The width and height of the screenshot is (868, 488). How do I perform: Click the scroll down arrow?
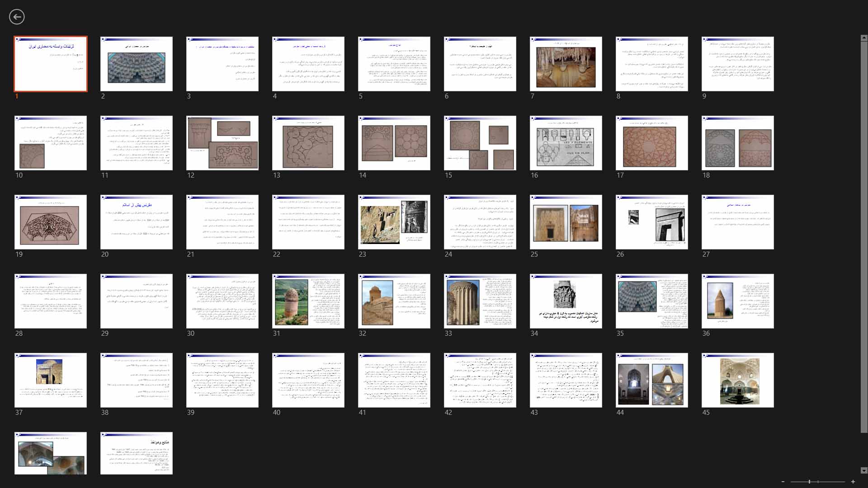[864, 470]
